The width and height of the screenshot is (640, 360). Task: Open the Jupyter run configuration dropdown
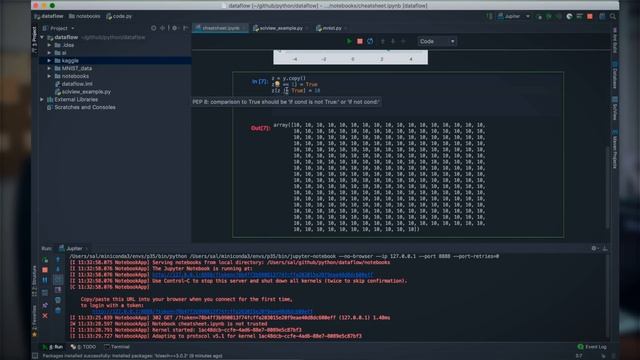coord(513,16)
